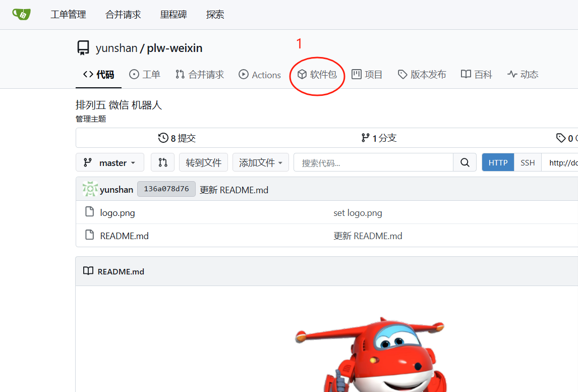Select the HTTP clone option
The image size is (578, 392).
click(498, 162)
